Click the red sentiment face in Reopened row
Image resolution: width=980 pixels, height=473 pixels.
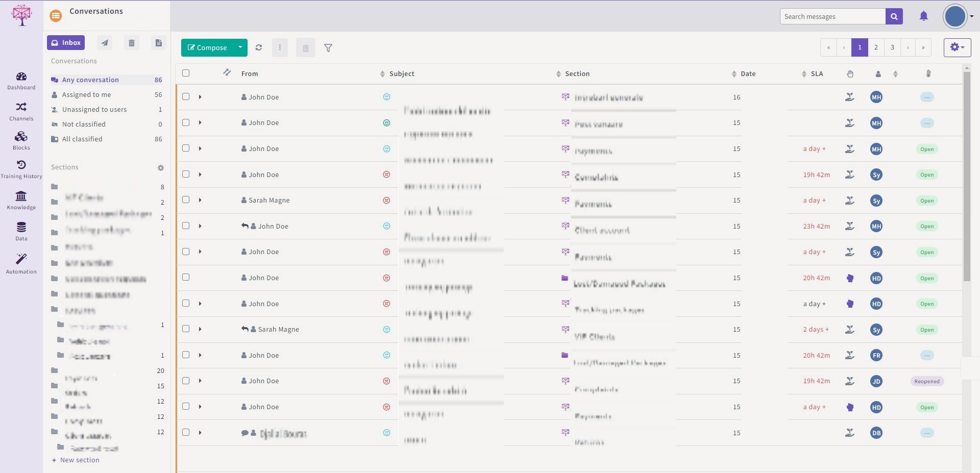386,381
